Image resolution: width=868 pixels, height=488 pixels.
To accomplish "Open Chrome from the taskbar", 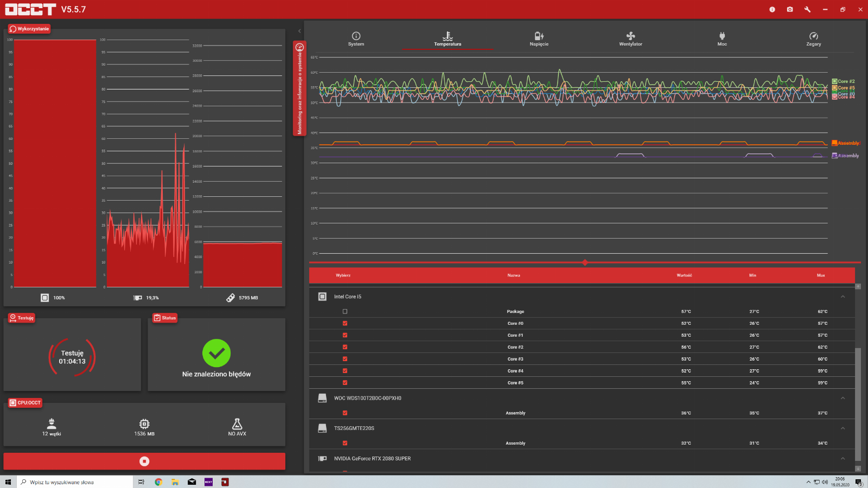I will click(158, 482).
